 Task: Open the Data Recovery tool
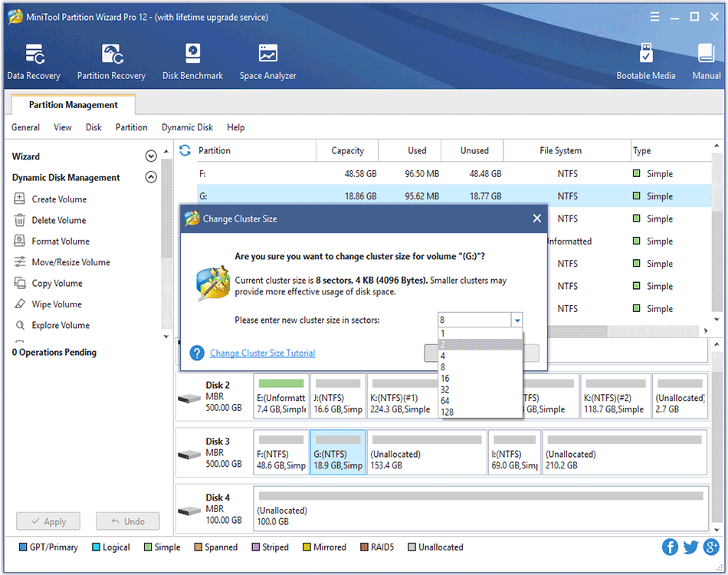[34, 62]
